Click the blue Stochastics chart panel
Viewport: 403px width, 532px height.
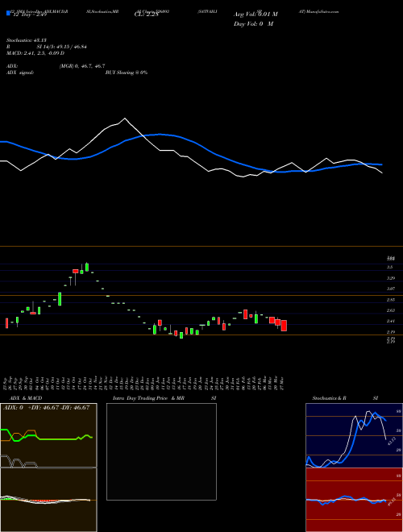tap(354, 435)
